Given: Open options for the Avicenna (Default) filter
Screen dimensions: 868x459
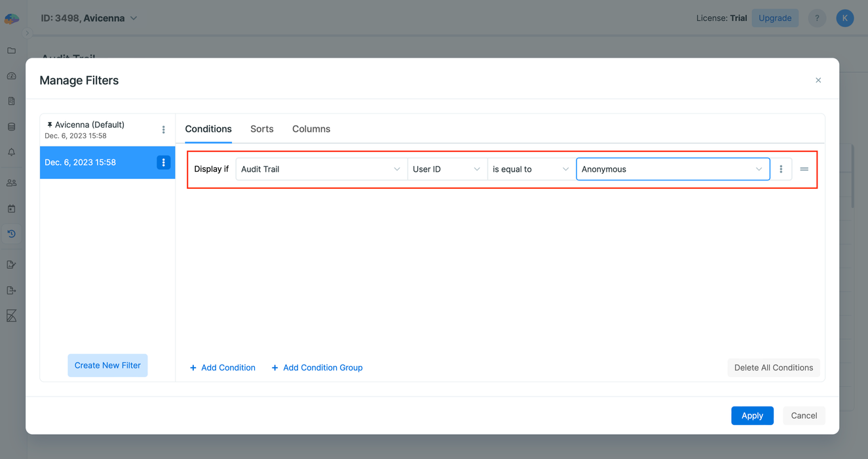Looking at the screenshot, I should [x=163, y=129].
